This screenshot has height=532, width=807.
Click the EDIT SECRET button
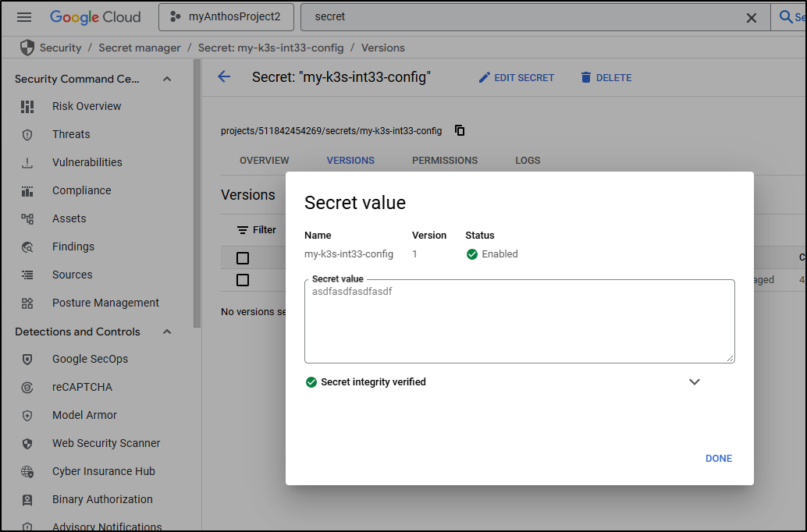(516, 78)
